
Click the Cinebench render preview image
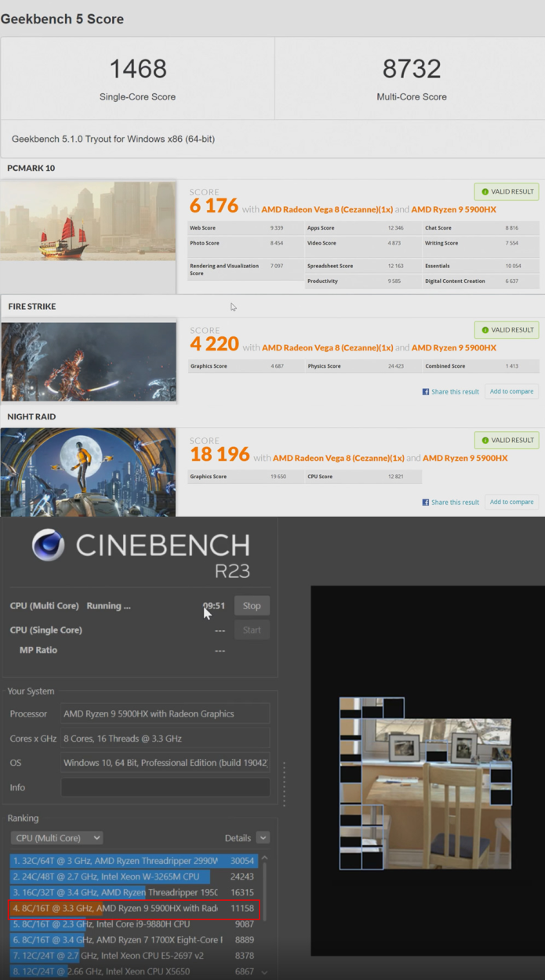[425, 784]
